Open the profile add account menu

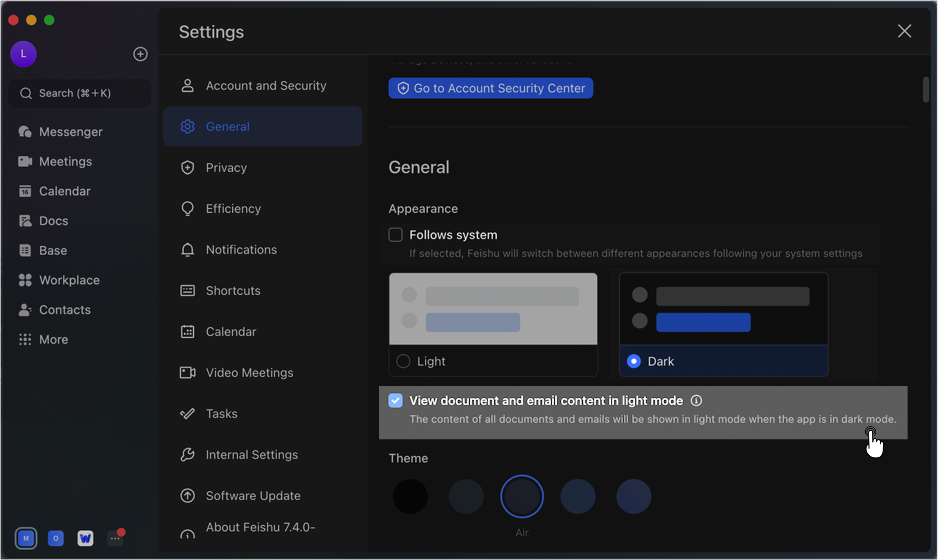pyautogui.click(x=141, y=54)
